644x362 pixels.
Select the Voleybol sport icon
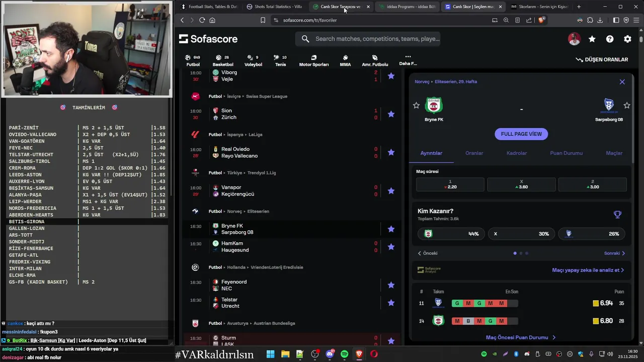tap(253, 60)
